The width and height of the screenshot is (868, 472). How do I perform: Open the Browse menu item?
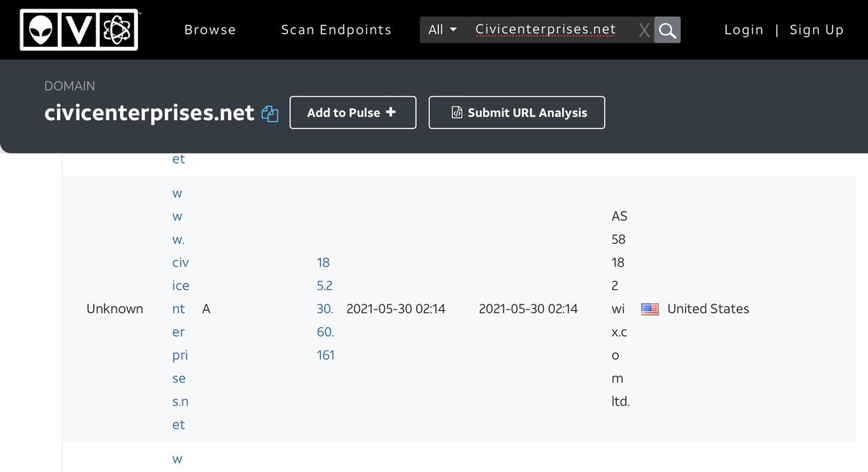click(210, 30)
